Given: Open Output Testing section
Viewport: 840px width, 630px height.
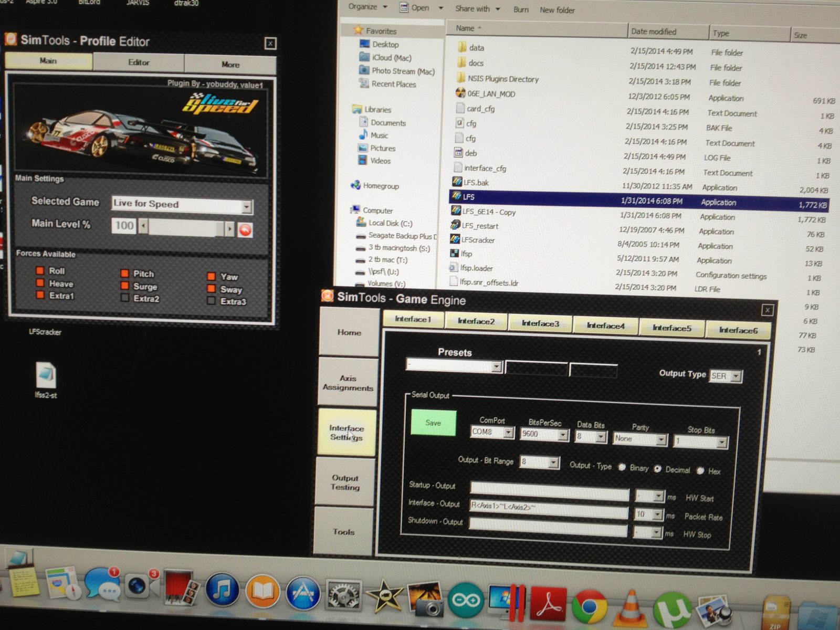Looking at the screenshot, I should pyautogui.click(x=345, y=482).
